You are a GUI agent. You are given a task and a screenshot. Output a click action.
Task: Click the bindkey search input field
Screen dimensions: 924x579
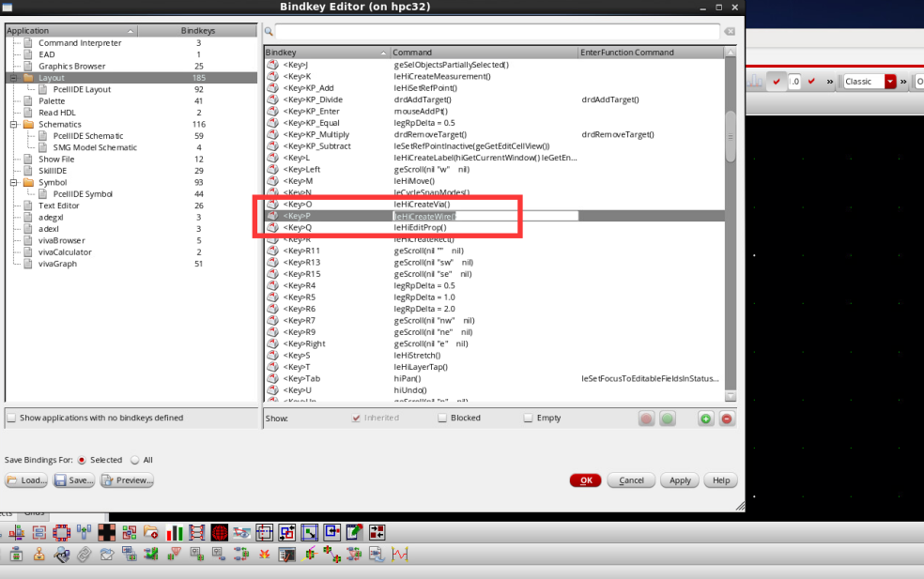pos(498,31)
